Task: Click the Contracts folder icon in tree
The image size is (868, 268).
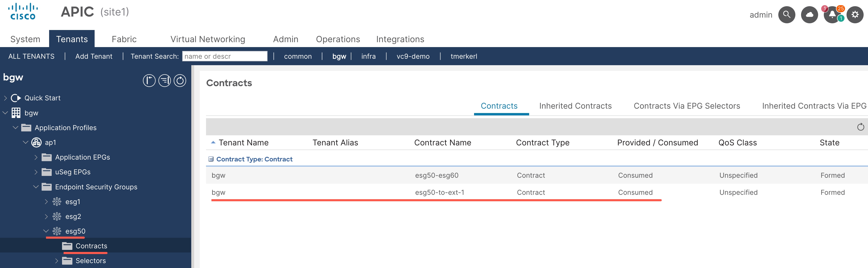Action: coord(67,246)
